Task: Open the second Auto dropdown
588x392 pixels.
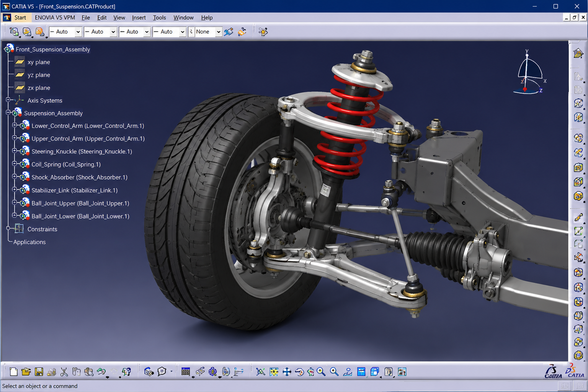Action: (113, 32)
